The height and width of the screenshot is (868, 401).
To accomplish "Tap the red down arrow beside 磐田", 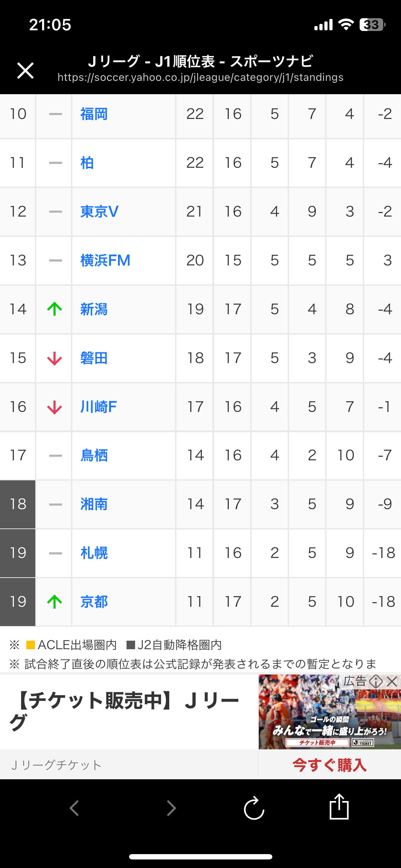I will pyautogui.click(x=55, y=358).
